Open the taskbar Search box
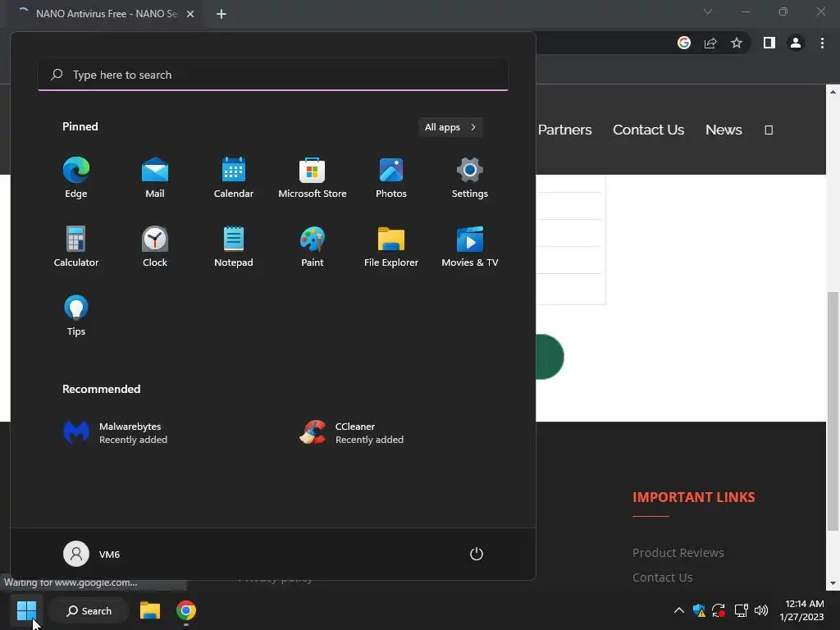Viewport: 840px width, 630px height. [x=89, y=610]
